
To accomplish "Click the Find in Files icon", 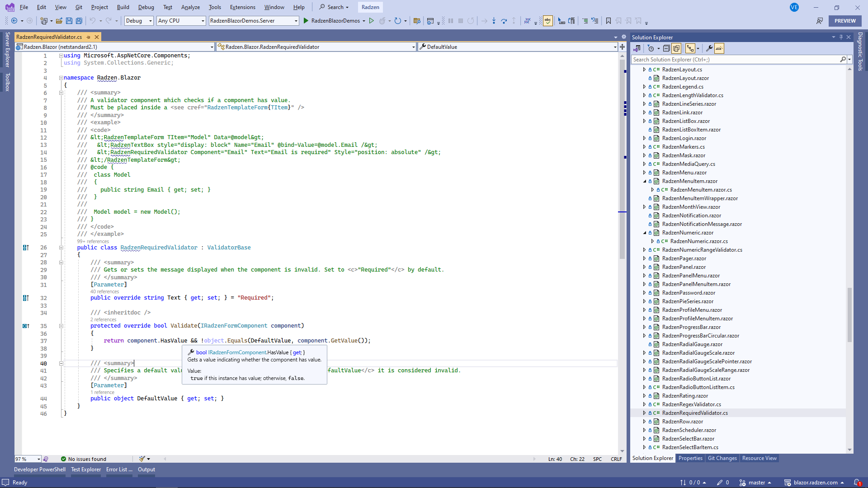I will click(417, 21).
